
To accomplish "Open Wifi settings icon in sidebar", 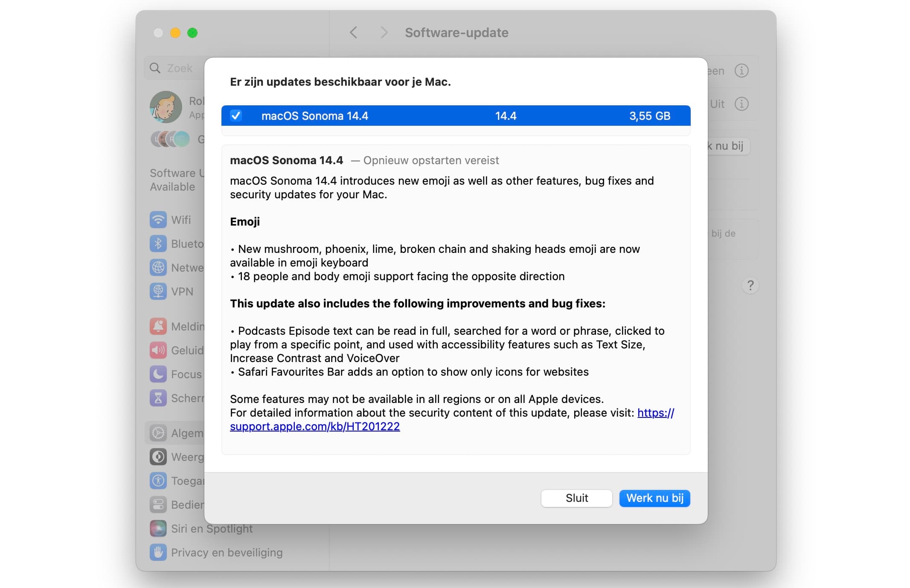I will coord(158,220).
